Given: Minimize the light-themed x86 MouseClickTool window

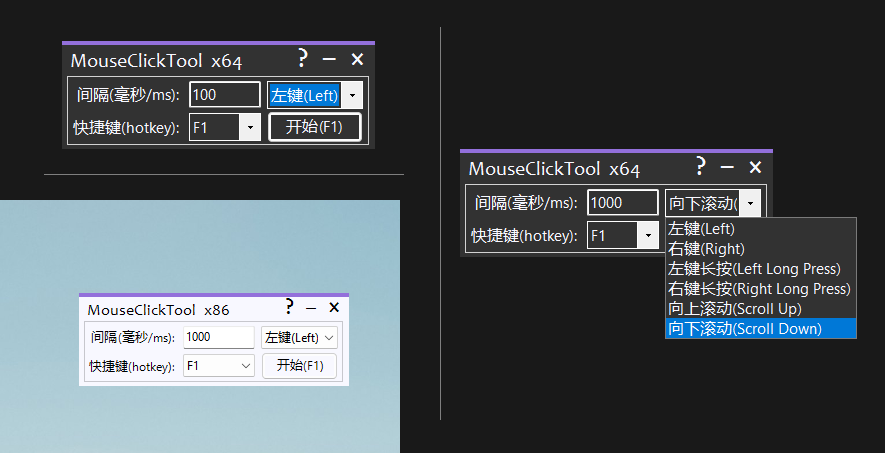Looking at the screenshot, I should pyautogui.click(x=311, y=308).
